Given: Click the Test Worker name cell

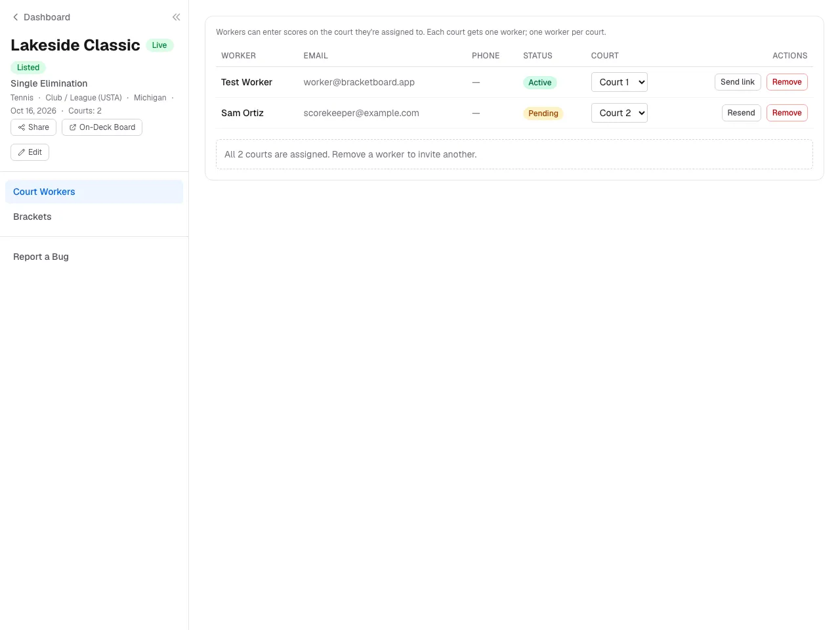Looking at the screenshot, I should 247,82.
